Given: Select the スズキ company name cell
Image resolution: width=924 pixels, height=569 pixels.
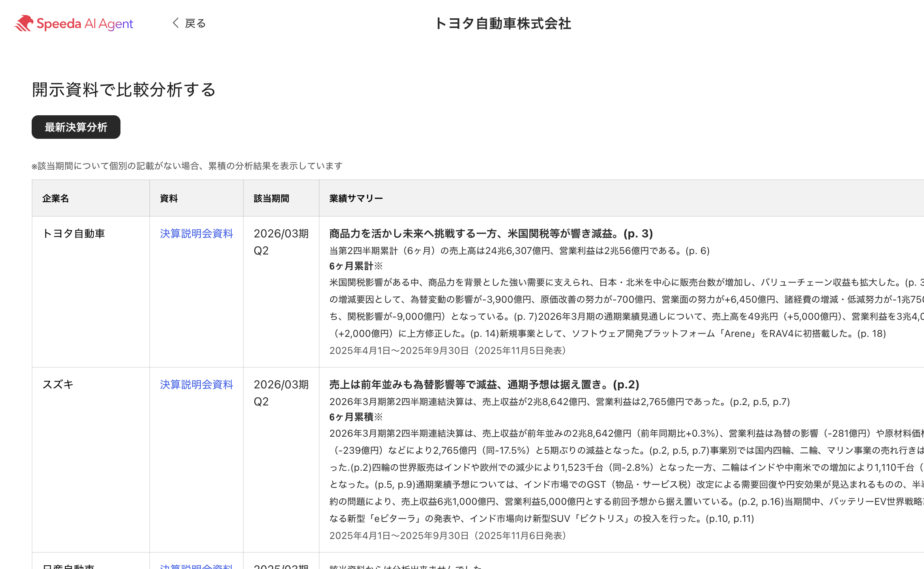Looking at the screenshot, I should [x=58, y=385].
